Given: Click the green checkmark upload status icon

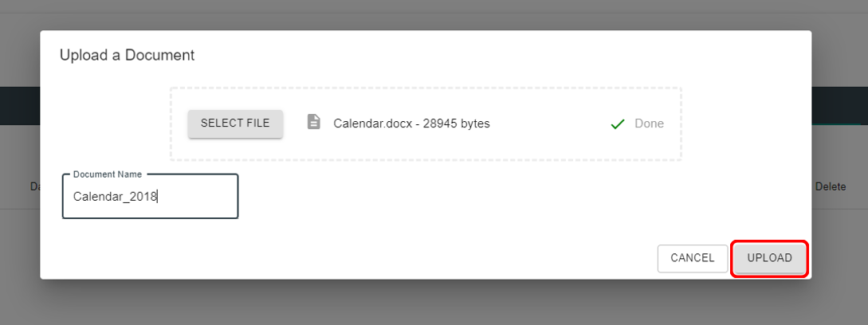Looking at the screenshot, I should pyautogui.click(x=617, y=124).
